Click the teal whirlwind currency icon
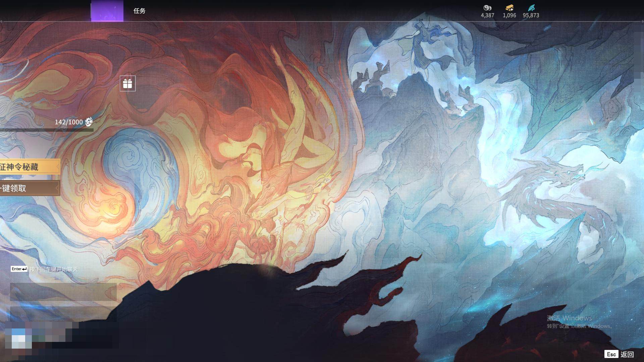Screen dimensions: 644x362 click(x=531, y=8)
